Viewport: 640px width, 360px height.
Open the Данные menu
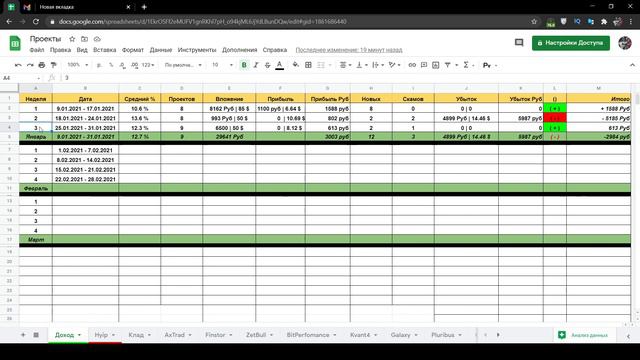coord(161,50)
